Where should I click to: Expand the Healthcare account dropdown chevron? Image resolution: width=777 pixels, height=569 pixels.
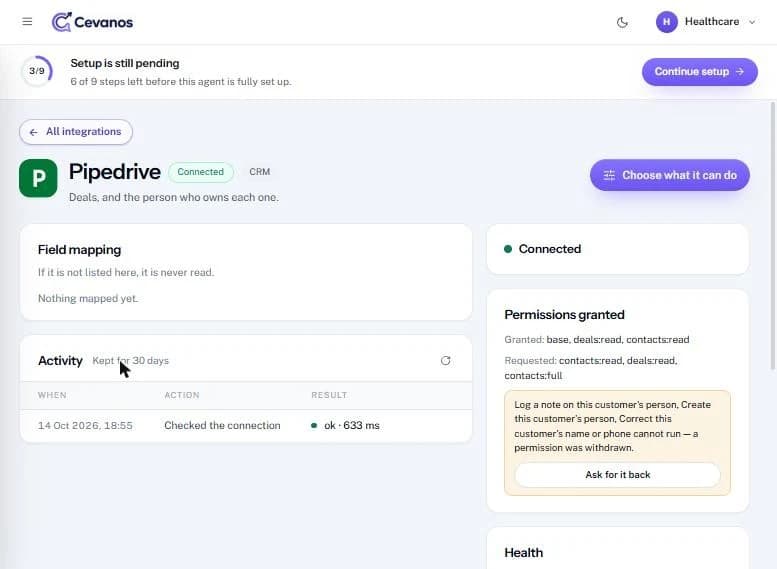[752, 22]
